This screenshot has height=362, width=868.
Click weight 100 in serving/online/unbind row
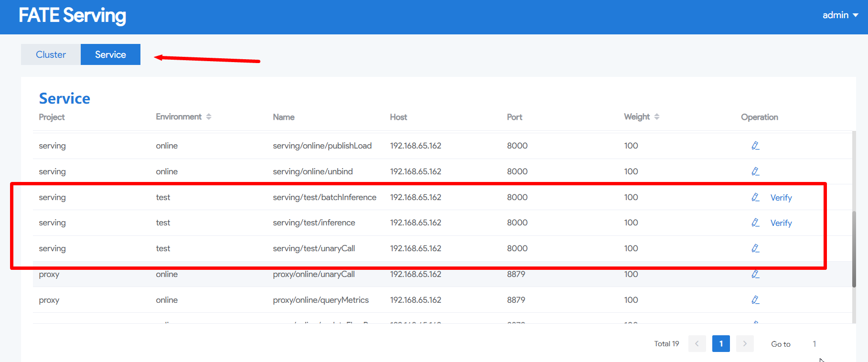(x=631, y=171)
